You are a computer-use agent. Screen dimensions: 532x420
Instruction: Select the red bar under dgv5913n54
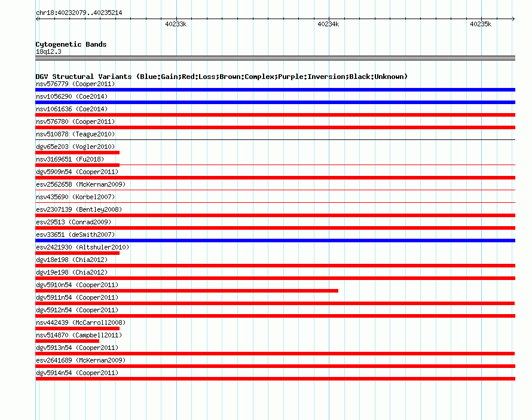click(275, 354)
